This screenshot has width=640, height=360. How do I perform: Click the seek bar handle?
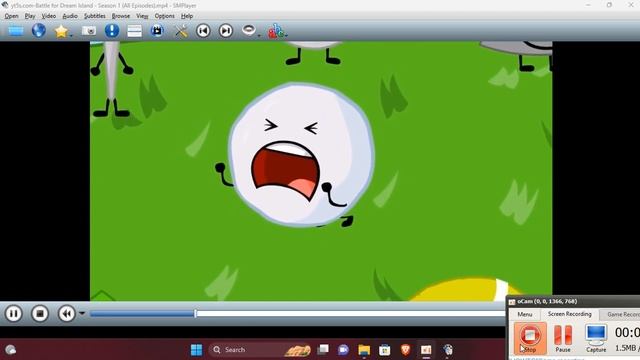(x=196, y=313)
